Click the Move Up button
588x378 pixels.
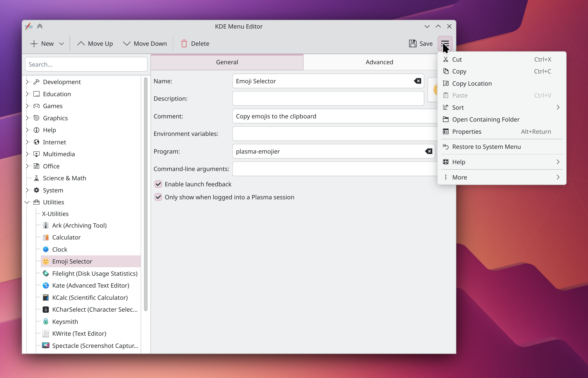[95, 44]
